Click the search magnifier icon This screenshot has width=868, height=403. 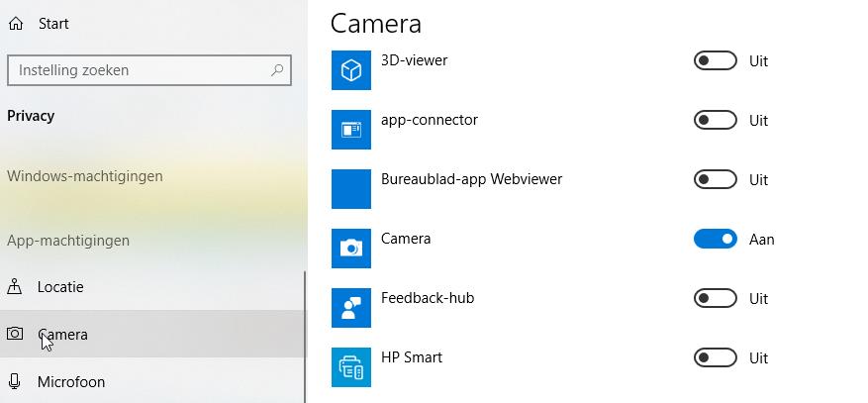pyautogui.click(x=278, y=70)
